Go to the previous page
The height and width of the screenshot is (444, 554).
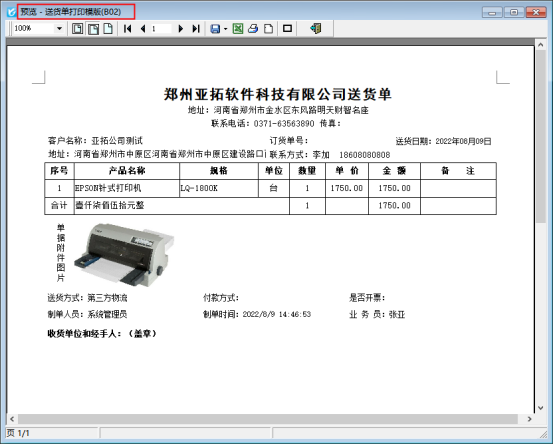tap(143, 29)
